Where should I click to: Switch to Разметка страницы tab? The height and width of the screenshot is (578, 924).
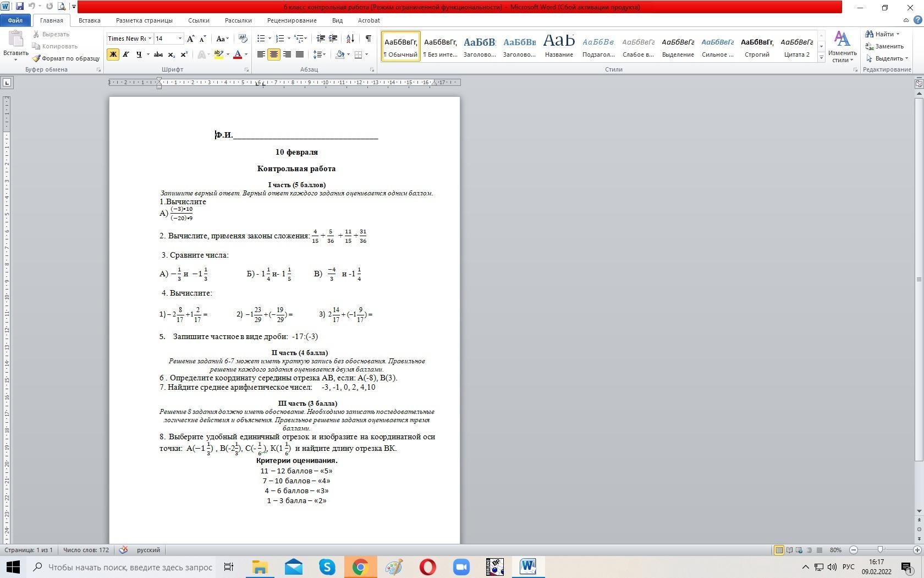click(x=144, y=20)
